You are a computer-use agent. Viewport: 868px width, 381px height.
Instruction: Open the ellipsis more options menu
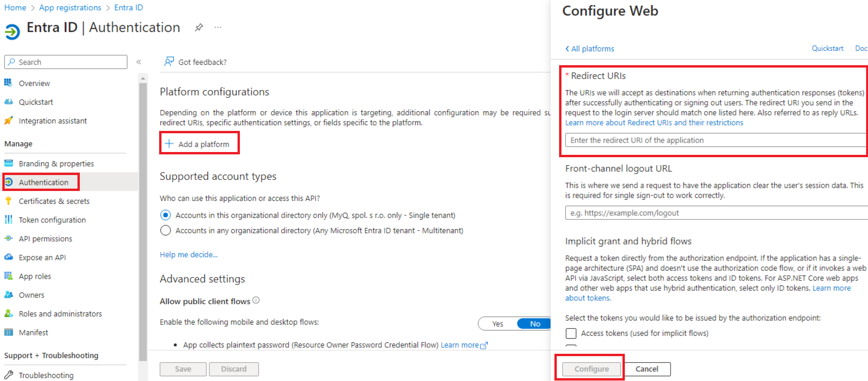coord(217,27)
